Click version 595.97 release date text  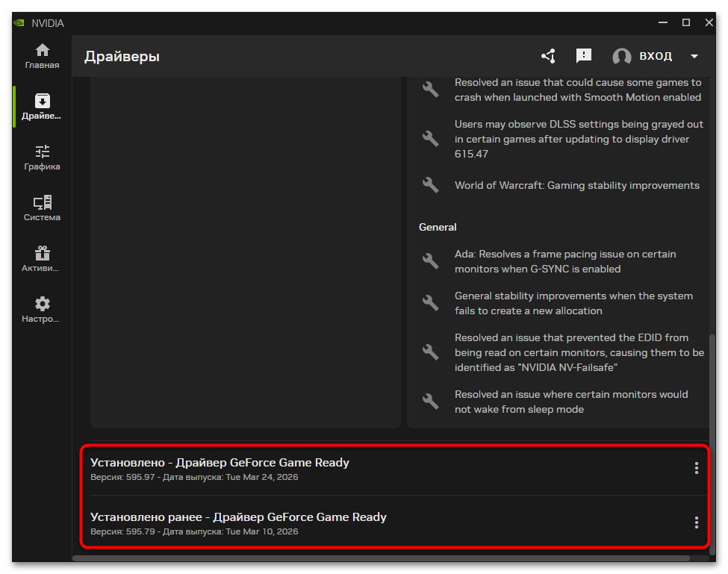click(194, 477)
